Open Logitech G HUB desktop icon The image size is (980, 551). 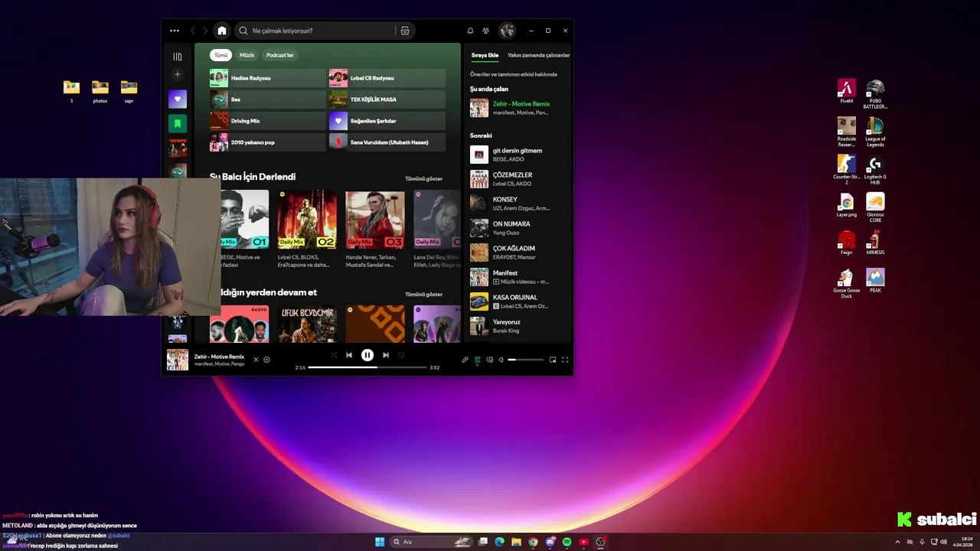[x=875, y=171]
